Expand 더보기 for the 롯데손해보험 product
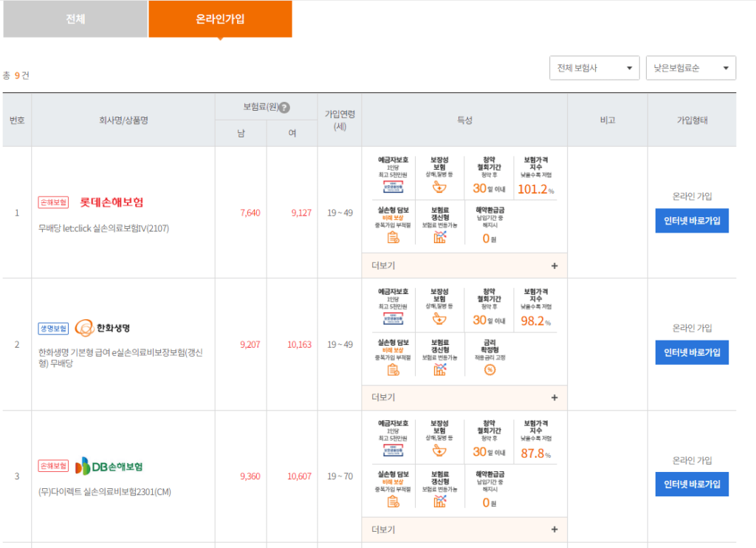The height and width of the screenshot is (548, 756). [x=464, y=266]
